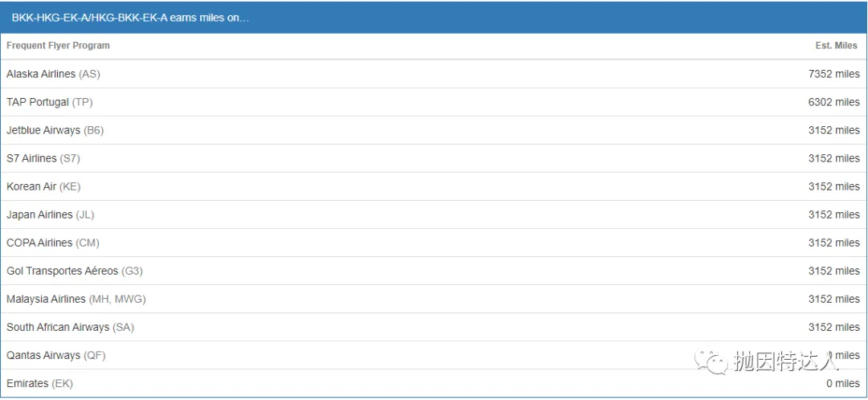
Task: Select the "Qantas Airways (QF)" program name
Action: tap(56, 355)
